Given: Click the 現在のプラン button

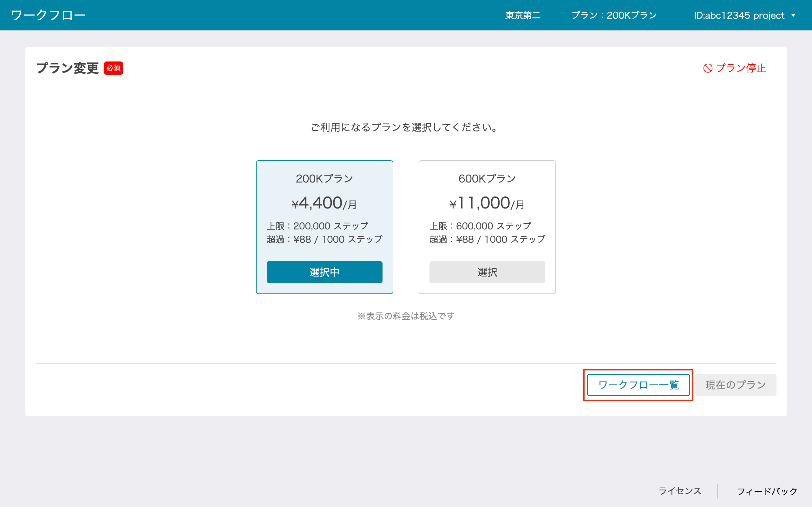Looking at the screenshot, I should [x=736, y=385].
